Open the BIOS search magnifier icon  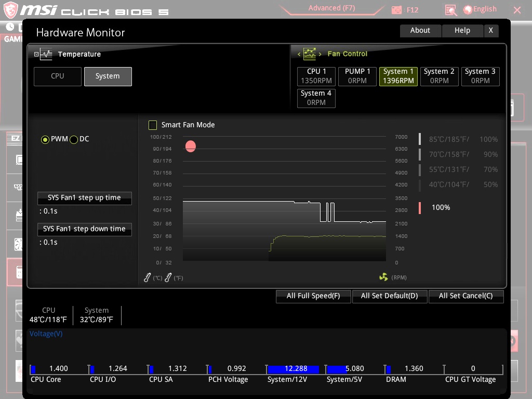click(x=451, y=9)
